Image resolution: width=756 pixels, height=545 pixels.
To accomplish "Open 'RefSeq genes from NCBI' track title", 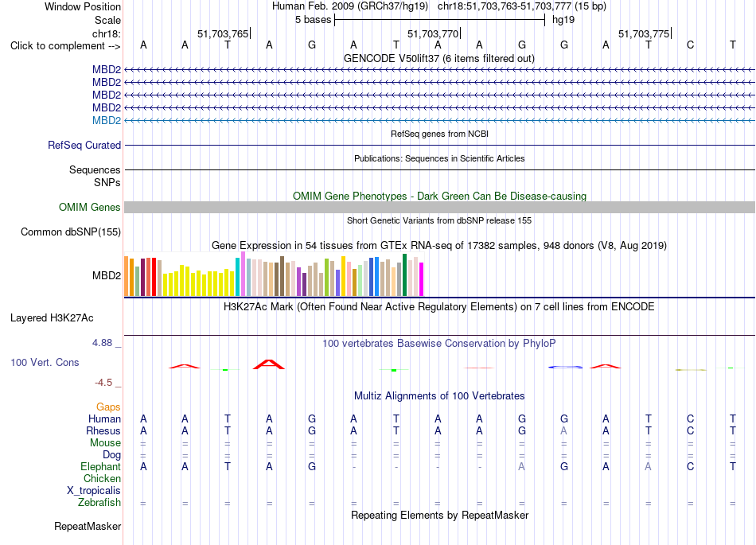I will (439, 134).
